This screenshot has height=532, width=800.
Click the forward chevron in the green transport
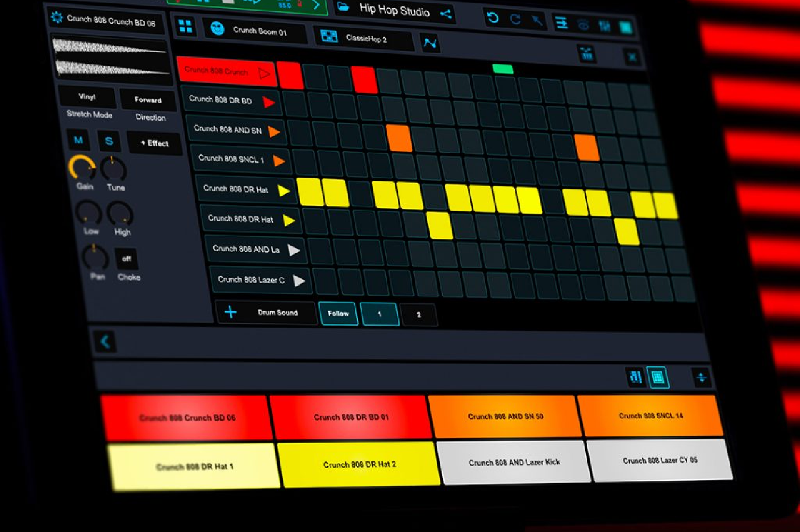click(x=316, y=5)
